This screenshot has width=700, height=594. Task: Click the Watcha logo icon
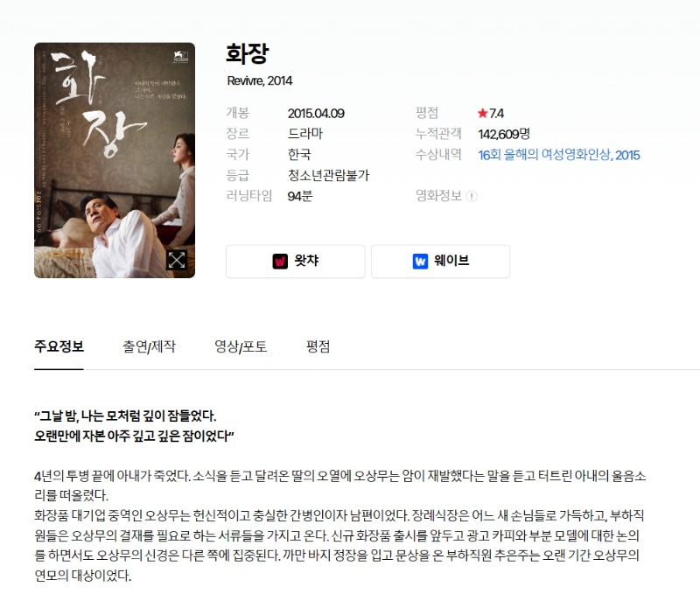280,261
